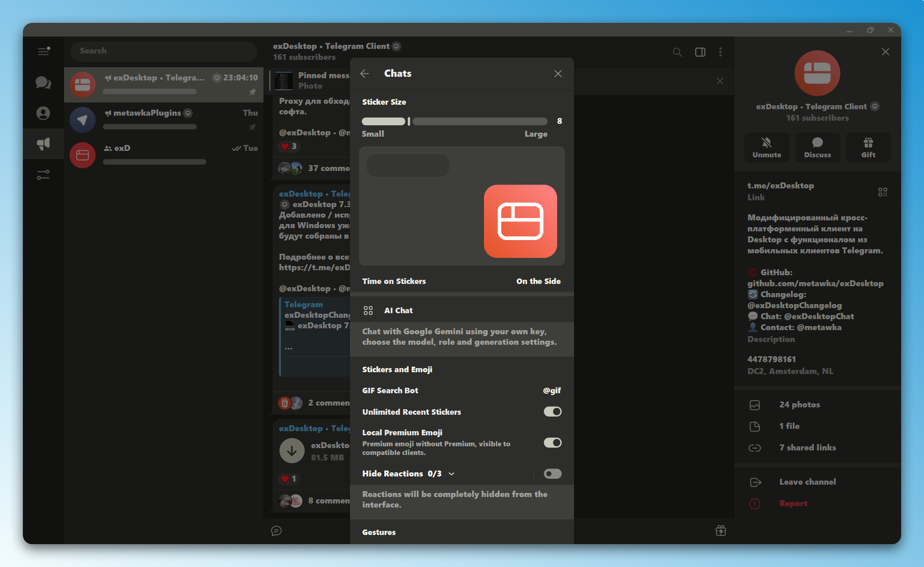Toggle the right sidebar panel icon
Screen dimensions: 924x567
point(700,52)
